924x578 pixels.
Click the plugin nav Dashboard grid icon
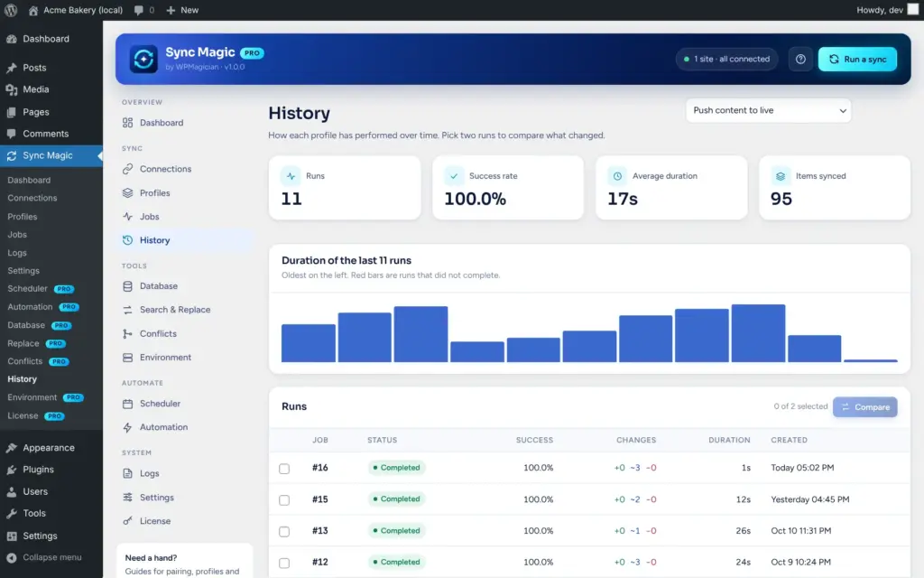pos(127,123)
